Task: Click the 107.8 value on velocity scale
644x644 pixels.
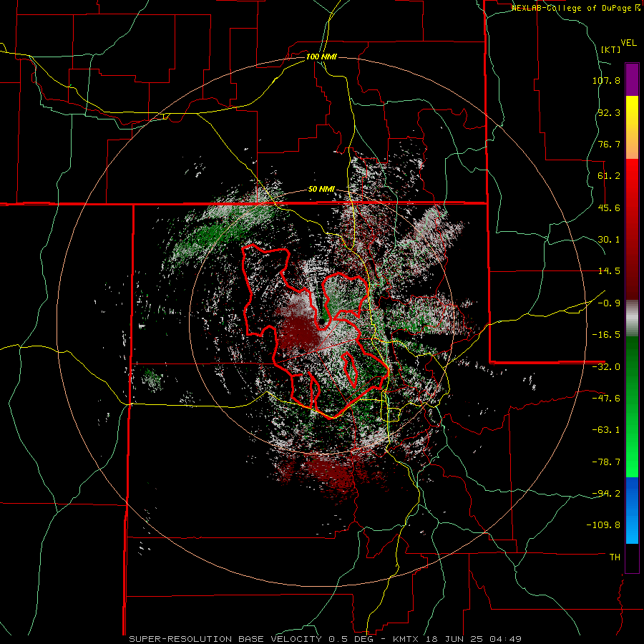Action: [x=606, y=80]
